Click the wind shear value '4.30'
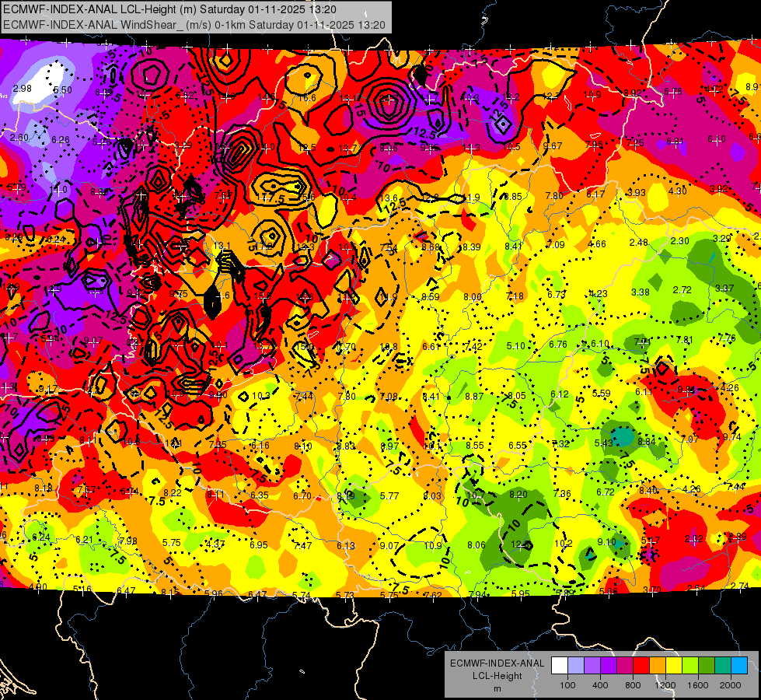The image size is (761, 700). [x=678, y=191]
